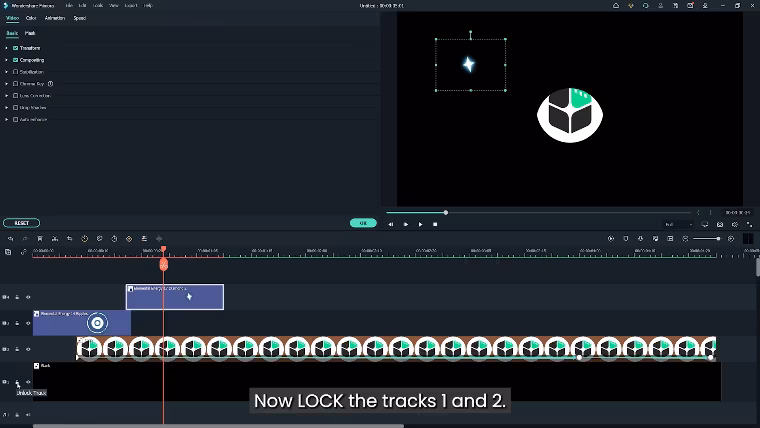The height and width of the screenshot is (428, 760).
Task: Open the speed control icon
Action: pos(84,238)
